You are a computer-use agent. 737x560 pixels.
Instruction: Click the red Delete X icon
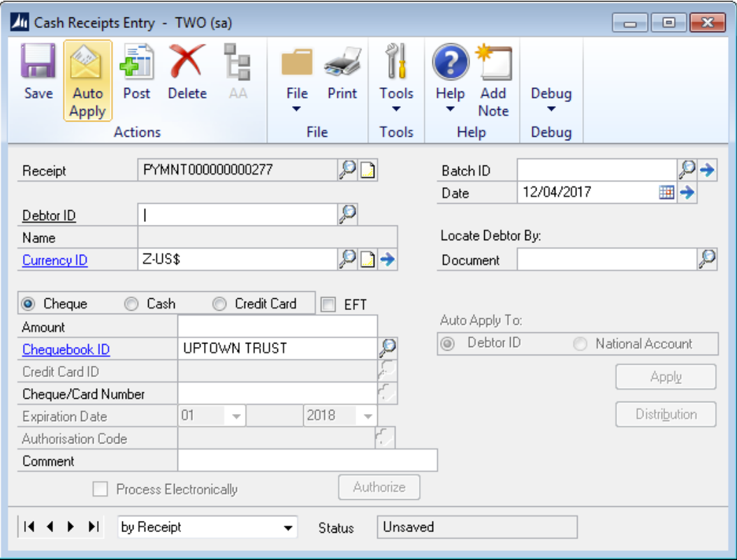point(187,63)
